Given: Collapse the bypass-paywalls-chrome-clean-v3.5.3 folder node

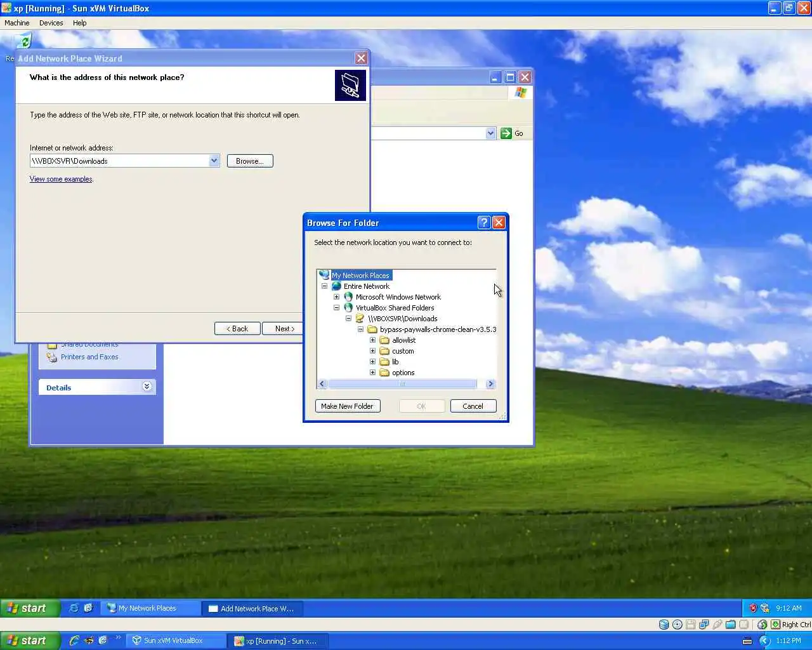Looking at the screenshot, I should click(x=360, y=329).
